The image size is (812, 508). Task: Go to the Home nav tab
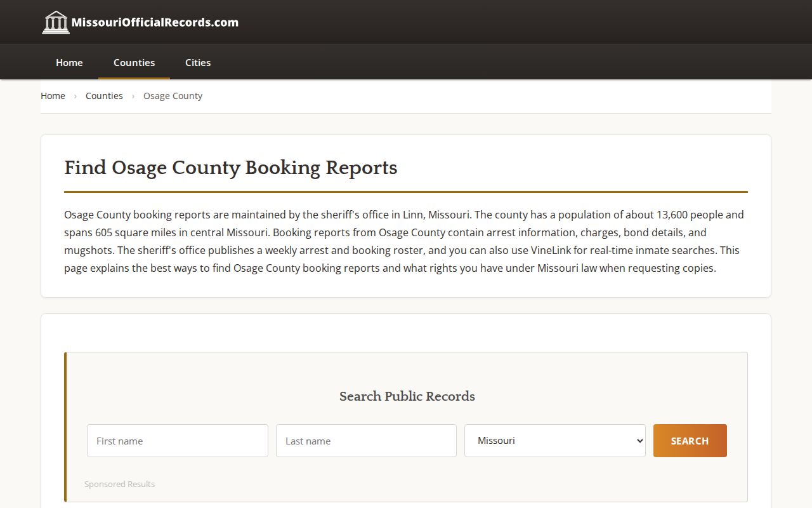[69, 62]
